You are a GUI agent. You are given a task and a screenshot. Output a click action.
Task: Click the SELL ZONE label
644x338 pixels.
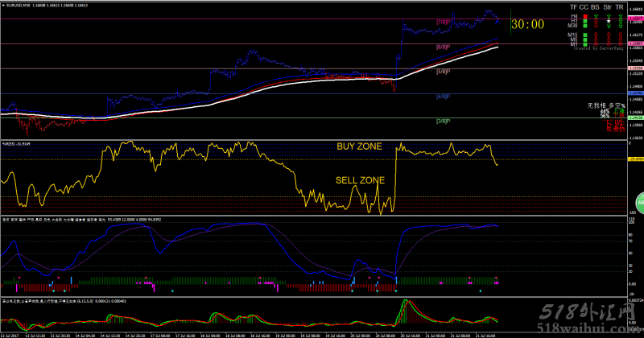pyautogui.click(x=359, y=179)
